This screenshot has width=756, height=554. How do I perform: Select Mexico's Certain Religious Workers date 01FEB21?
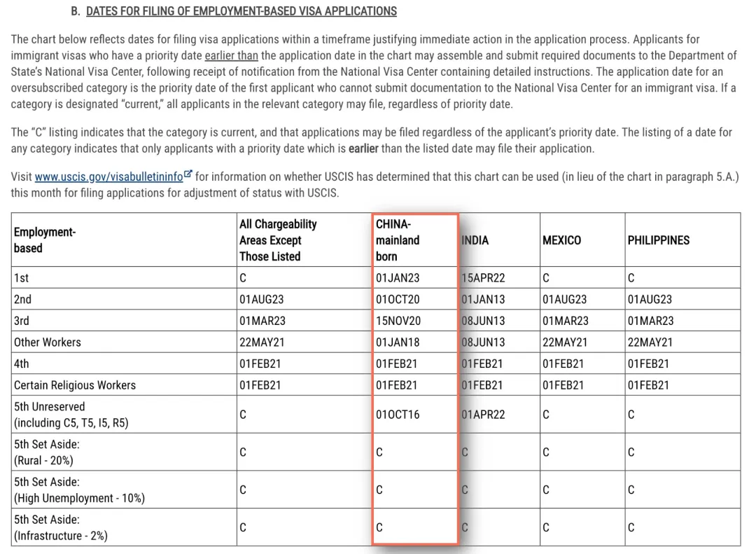click(x=563, y=385)
